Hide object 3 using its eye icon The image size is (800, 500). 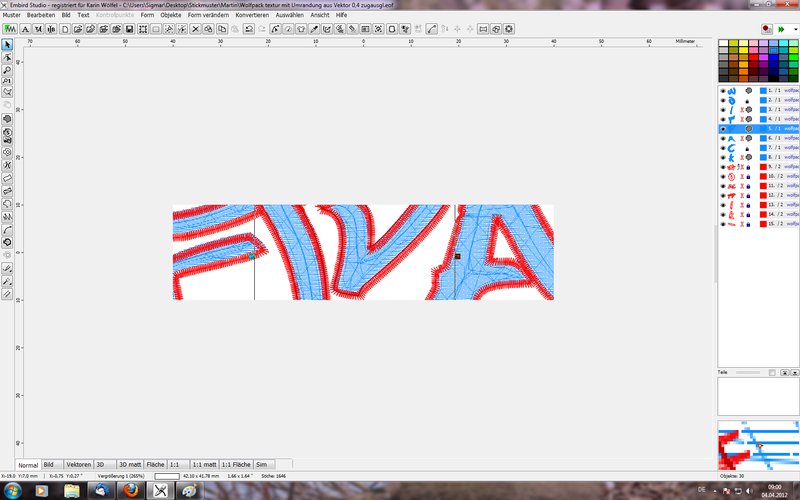pyautogui.click(x=722, y=110)
